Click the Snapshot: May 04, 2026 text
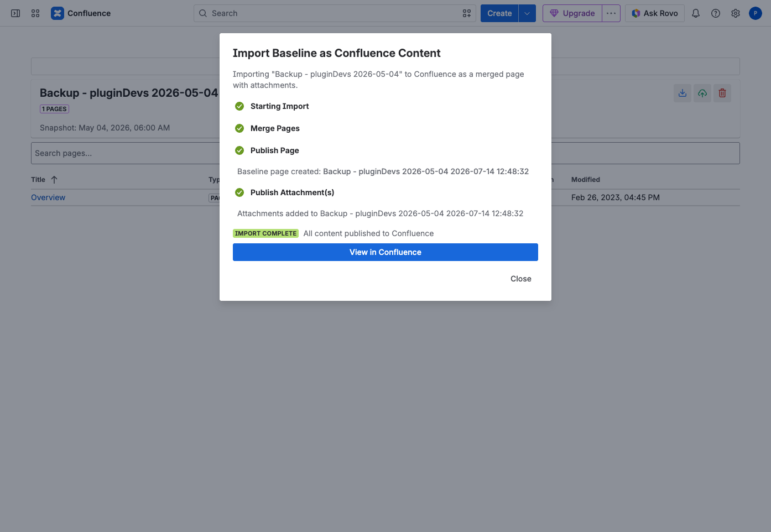Image resolution: width=771 pixels, height=532 pixels. [105, 128]
